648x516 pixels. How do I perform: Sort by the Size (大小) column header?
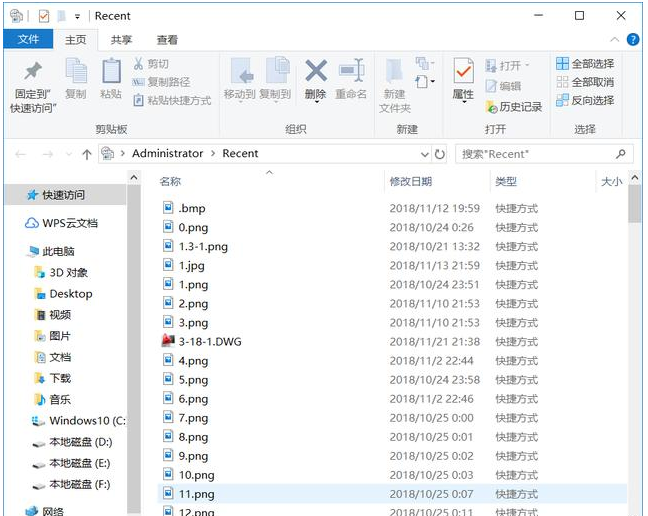tap(612, 181)
